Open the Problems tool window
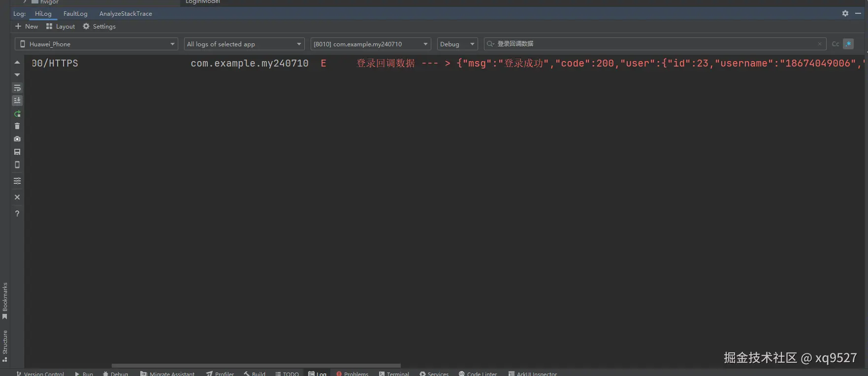This screenshot has height=376, width=868. 352,373
